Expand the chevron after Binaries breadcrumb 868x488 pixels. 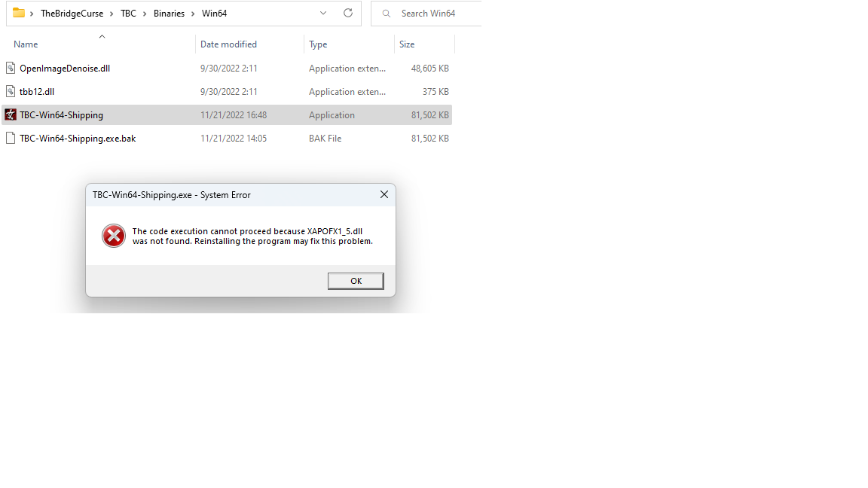(193, 14)
